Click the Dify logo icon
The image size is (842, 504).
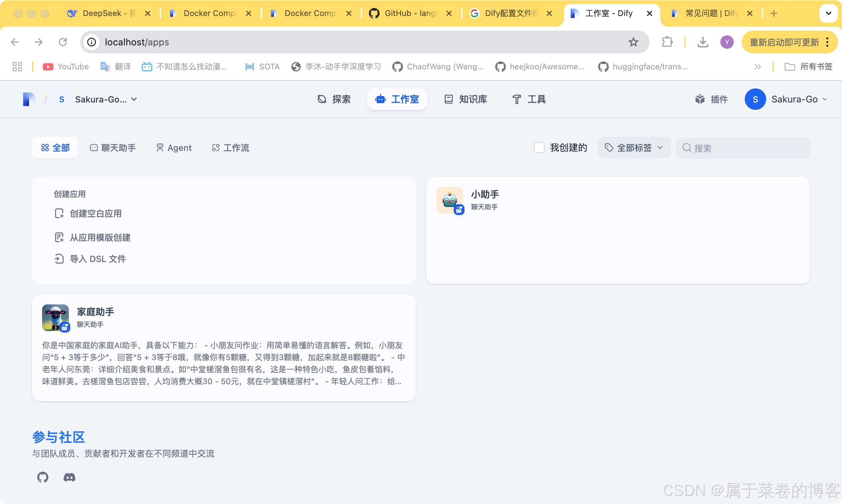pyautogui.click(x=29, y=99)
